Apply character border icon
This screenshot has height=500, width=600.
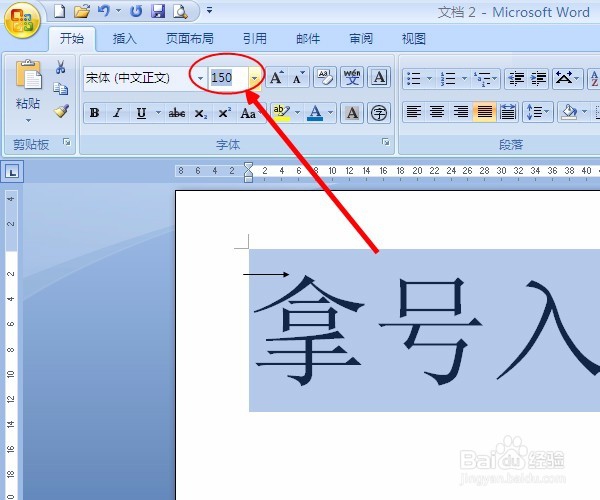pyautogui.click(x=379, y=77)
